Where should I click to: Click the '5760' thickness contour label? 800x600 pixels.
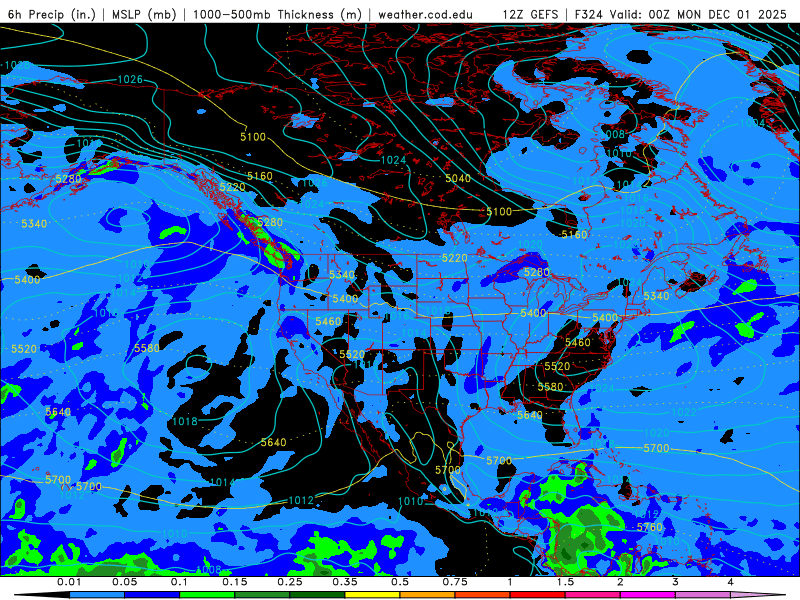tap(649, 527)
